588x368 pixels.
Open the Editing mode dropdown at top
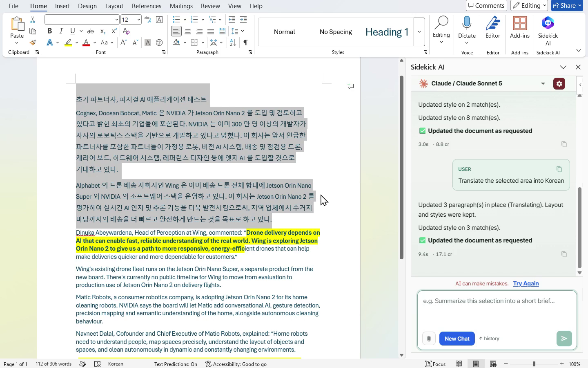coord(529,6)
